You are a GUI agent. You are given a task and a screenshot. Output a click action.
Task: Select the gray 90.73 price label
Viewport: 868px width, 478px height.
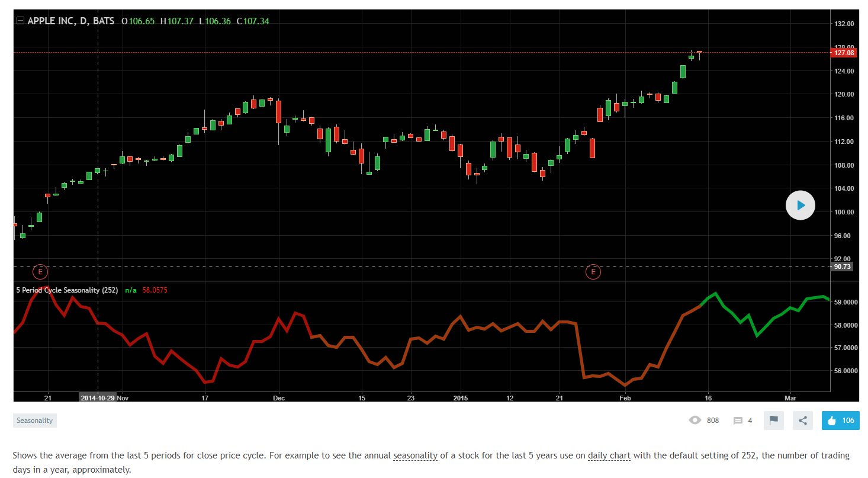point(843,267)
